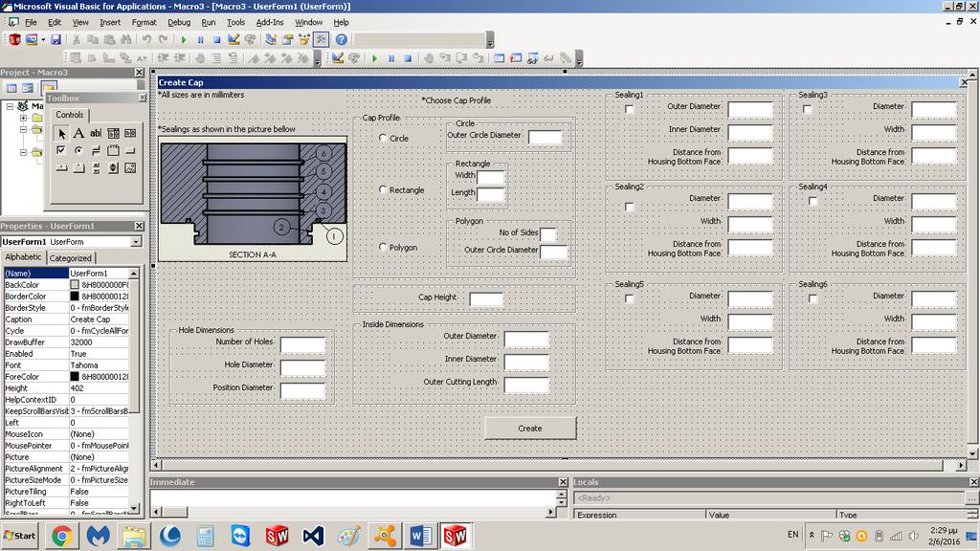
Task: Switch to the Alphabetic properties tab
Action: pos(23,256)
